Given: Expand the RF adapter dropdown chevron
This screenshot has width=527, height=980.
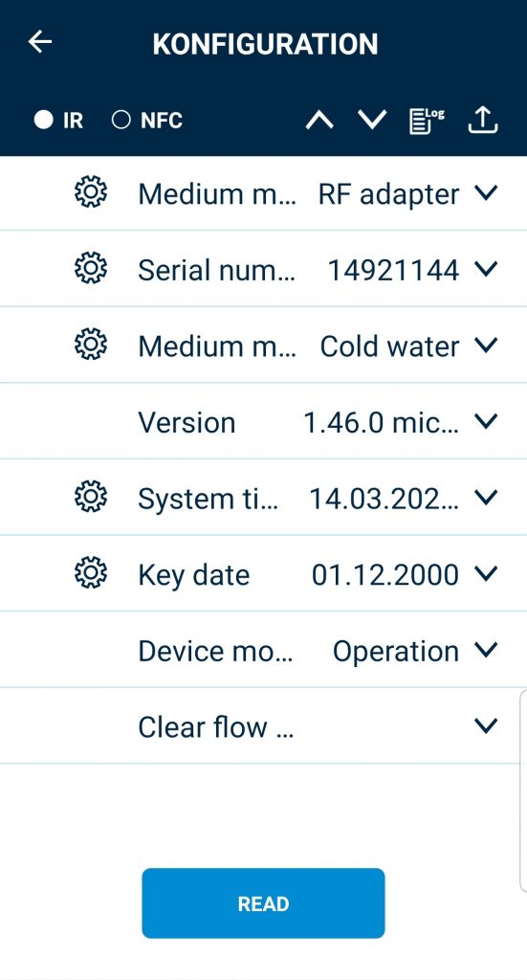Looking at the screenshot, I should pos(485,193).
